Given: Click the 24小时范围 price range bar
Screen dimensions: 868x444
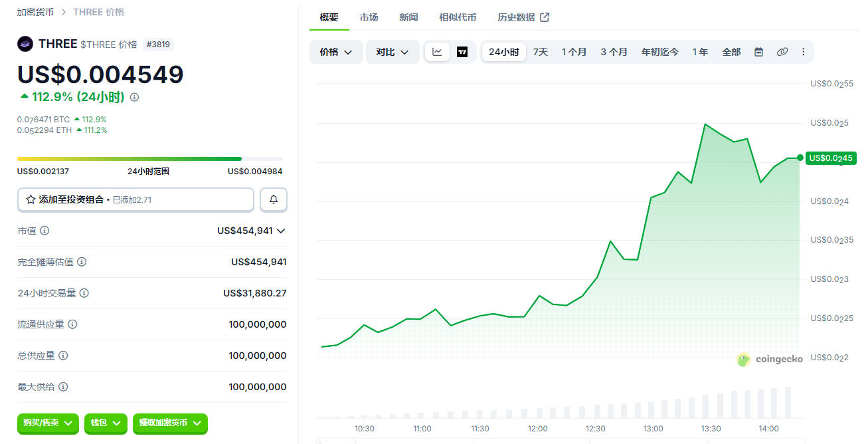Looking at the screenshot, I should 149,159.
